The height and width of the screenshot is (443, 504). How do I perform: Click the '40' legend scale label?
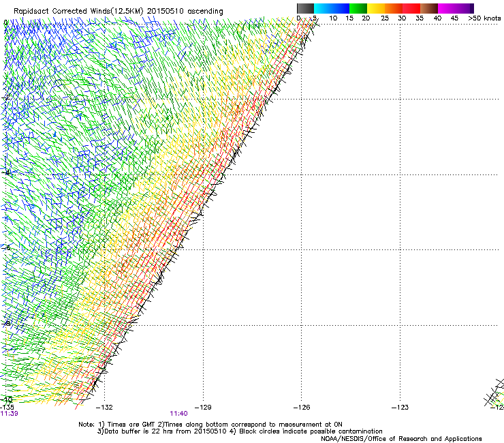click(437, 18)
